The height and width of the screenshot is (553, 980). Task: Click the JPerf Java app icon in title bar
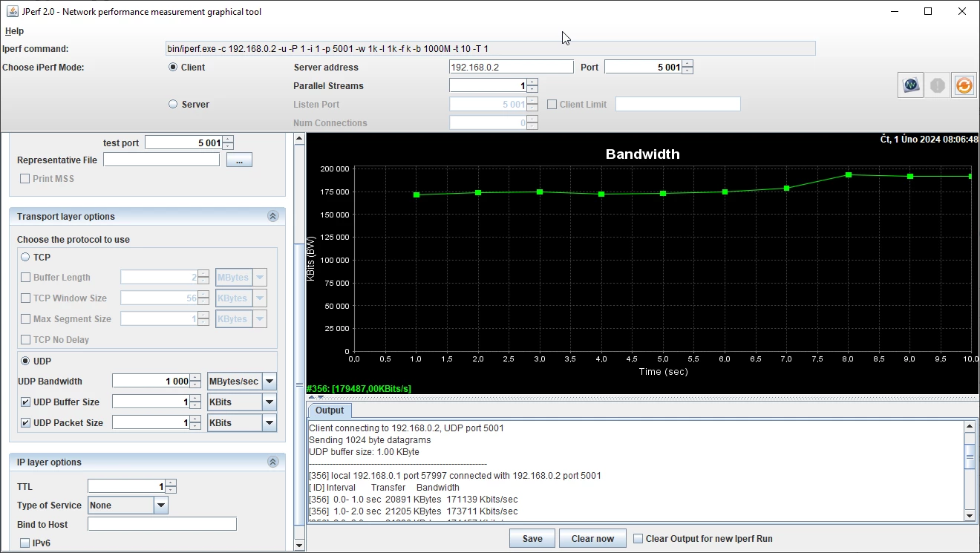coord(13,11)
